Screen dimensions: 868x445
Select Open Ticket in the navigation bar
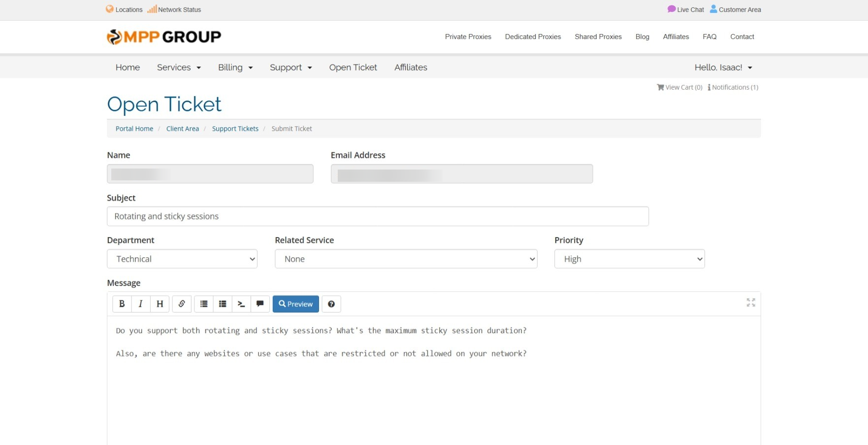click(353, 68)
